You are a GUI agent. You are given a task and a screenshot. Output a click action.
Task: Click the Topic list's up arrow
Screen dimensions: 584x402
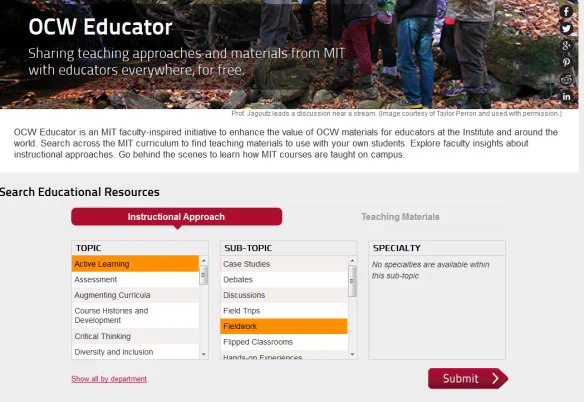tap(204, 261)
